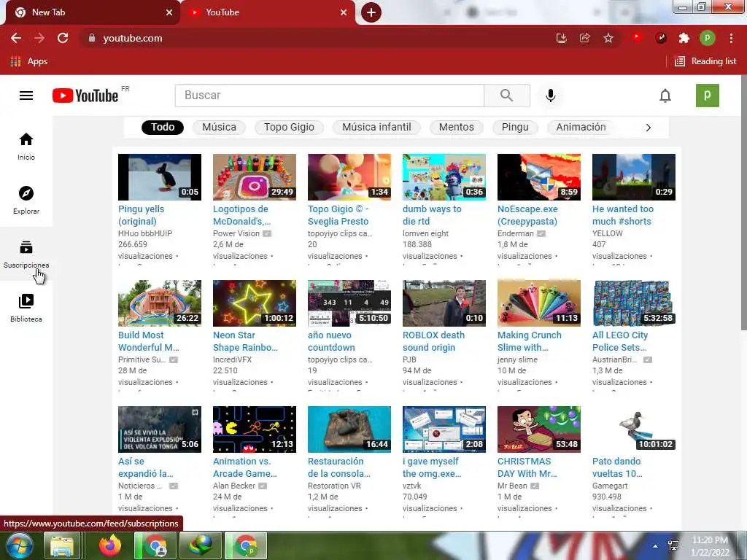The image size is (747, 560).
Task: Select the Todo filter chip
Action: coord(163,127)
